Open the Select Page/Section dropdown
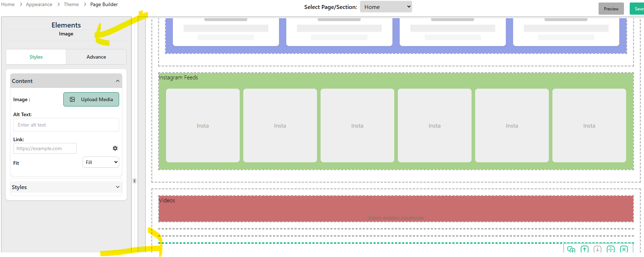The image size is (644, 257). [x=386, y=7]
